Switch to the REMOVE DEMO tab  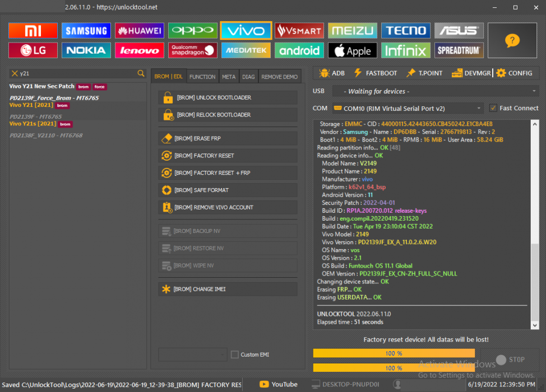coord(280,77)
